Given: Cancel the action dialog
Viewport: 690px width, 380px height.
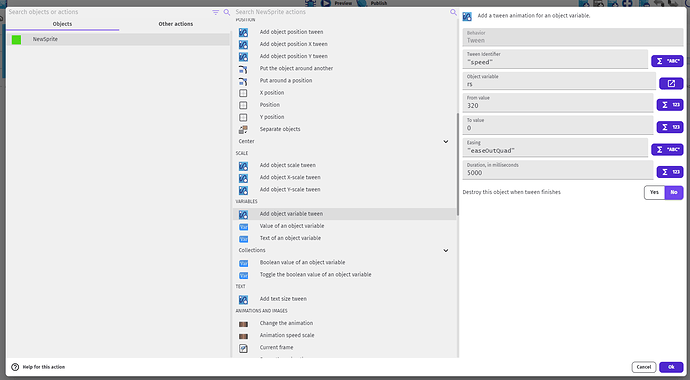Looking at the screenshot, I should tap(644, 367).
